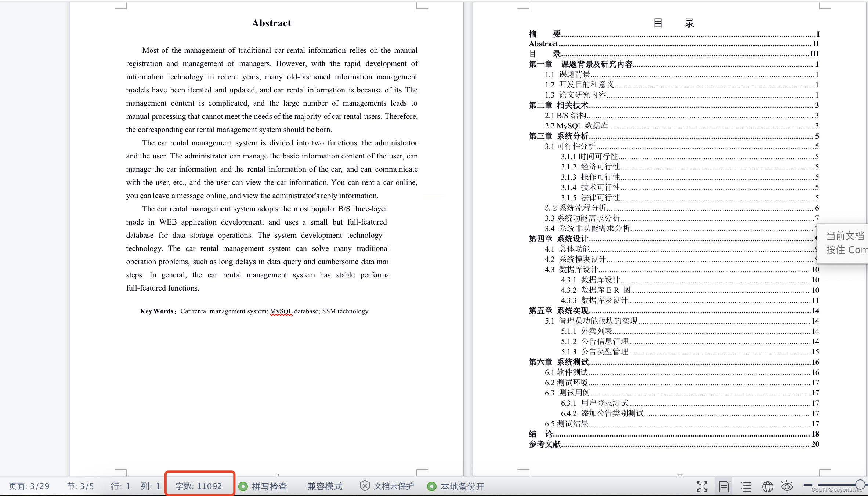The width and height of the screenshot is (868, 496).
Task: Click the zoom out minus button
Action: tap(807, 485)
